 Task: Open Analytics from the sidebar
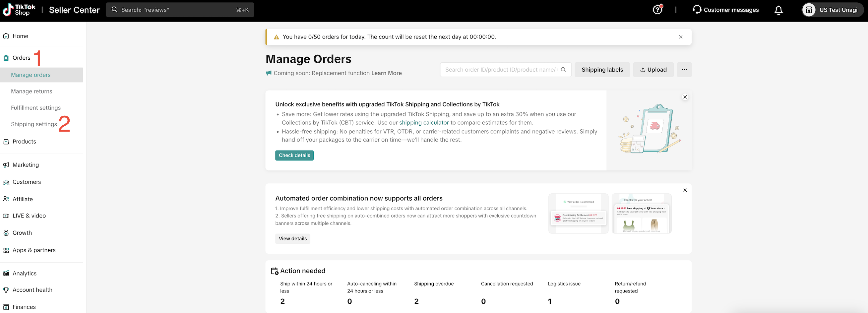click(24, 273)
